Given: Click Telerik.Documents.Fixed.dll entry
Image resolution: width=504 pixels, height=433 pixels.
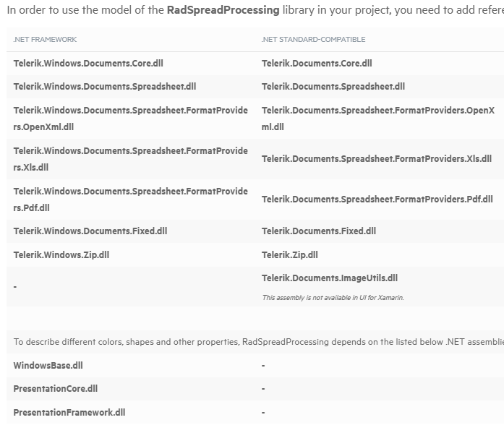Looking at the screenshot, I should coord(318,231).
